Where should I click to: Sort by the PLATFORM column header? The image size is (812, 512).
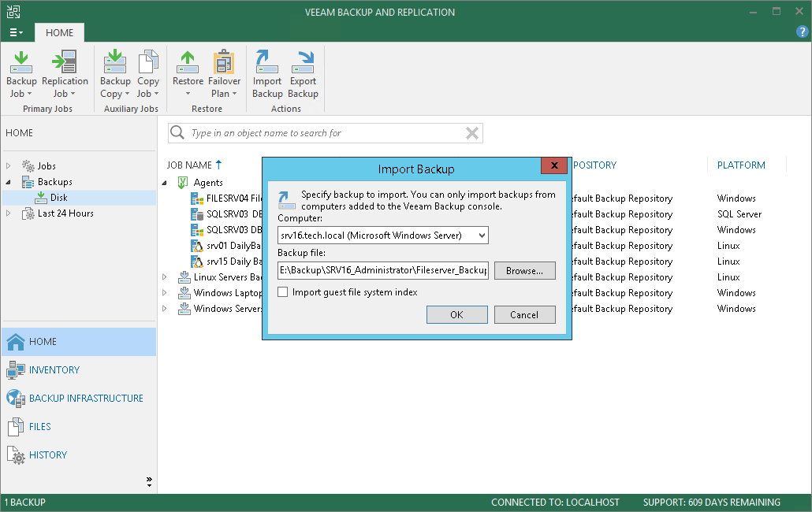[741, 165]
